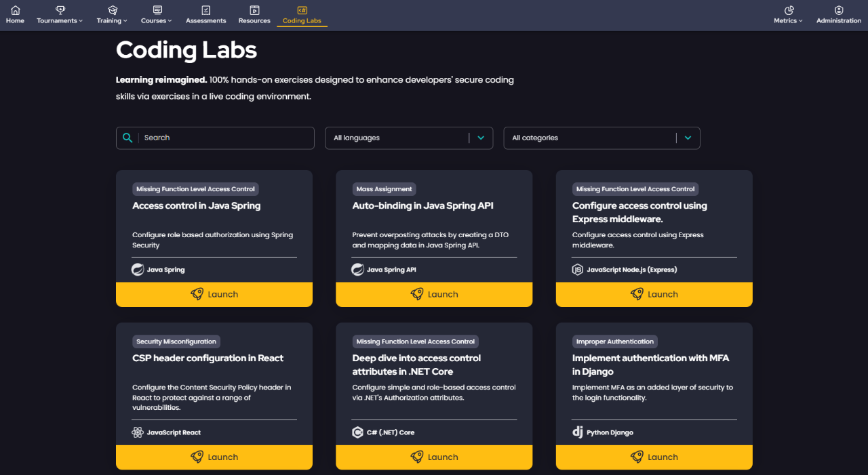Click the Home icon in navigation bar
Image resolution: width=868 pixels, height=475 pixels.
(x=15, y=10)
